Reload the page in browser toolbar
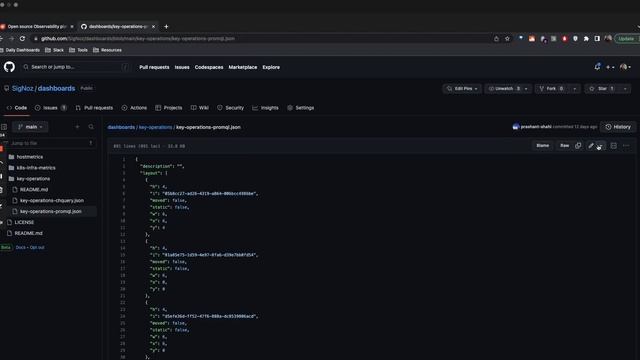The width and height of the screenshot is (640, 360). (22, 38)
